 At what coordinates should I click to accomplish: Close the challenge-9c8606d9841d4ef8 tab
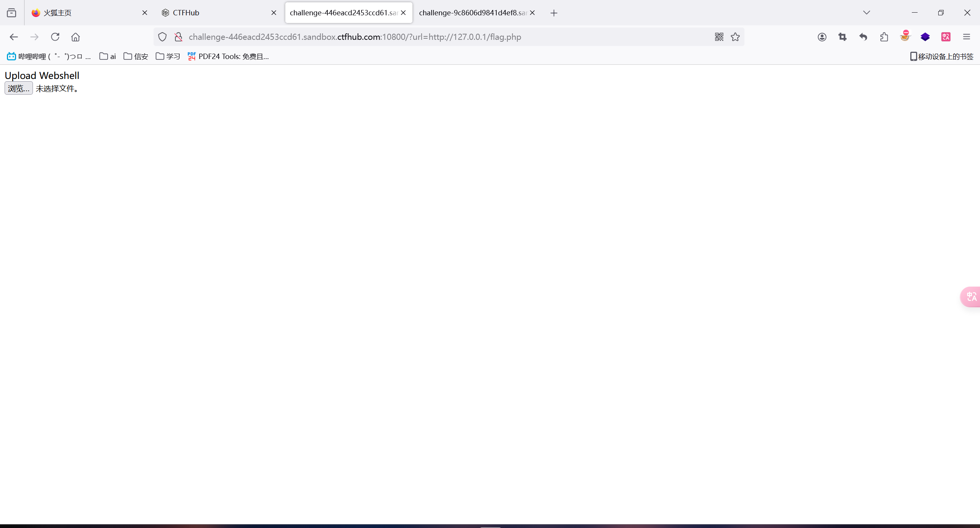[x=532, y=13]
